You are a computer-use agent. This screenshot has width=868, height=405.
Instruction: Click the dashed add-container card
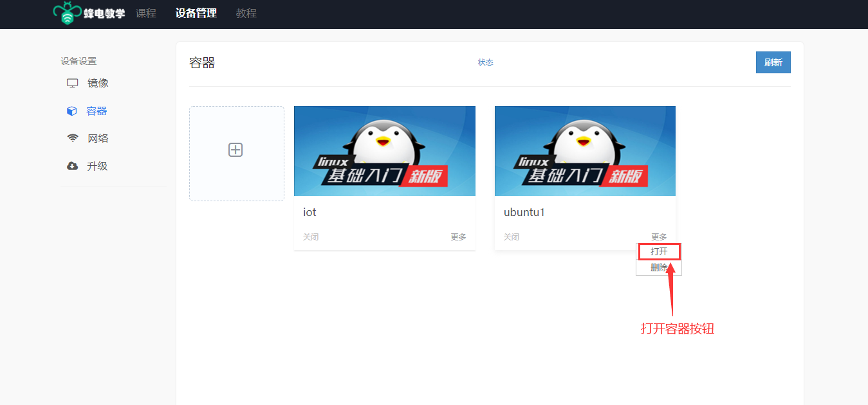coord(237,154)
